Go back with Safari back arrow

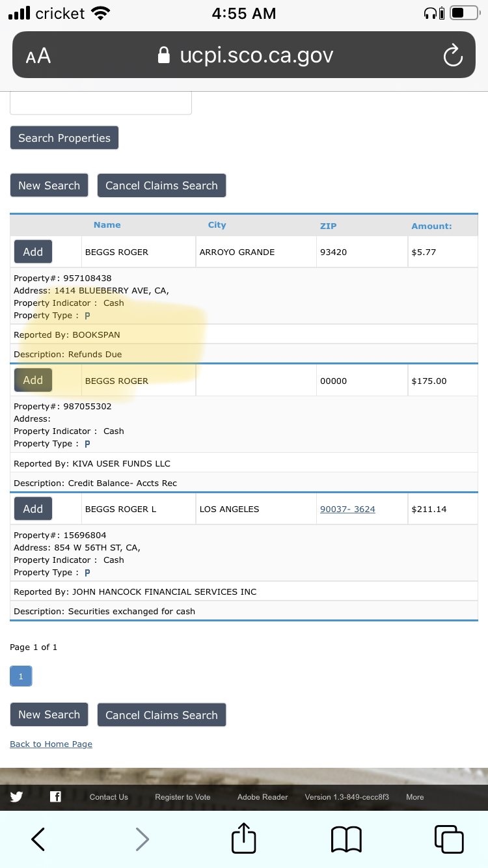click(x=38, y=839)
